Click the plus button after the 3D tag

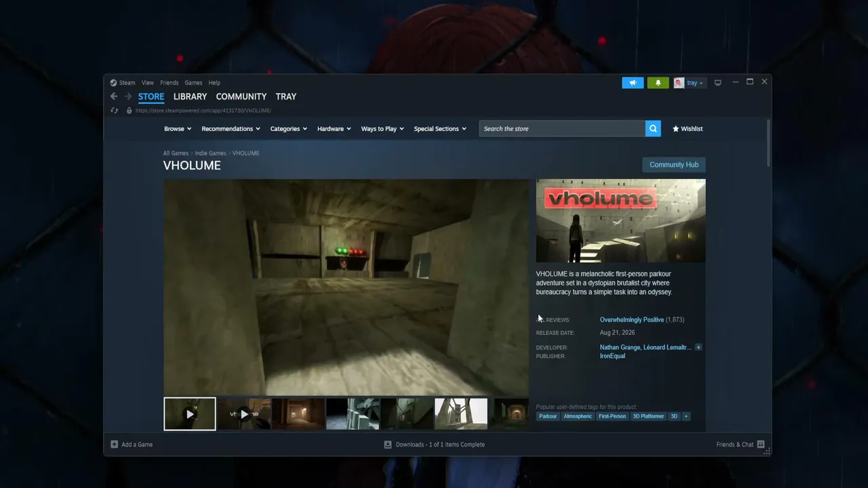click(686, 416)
